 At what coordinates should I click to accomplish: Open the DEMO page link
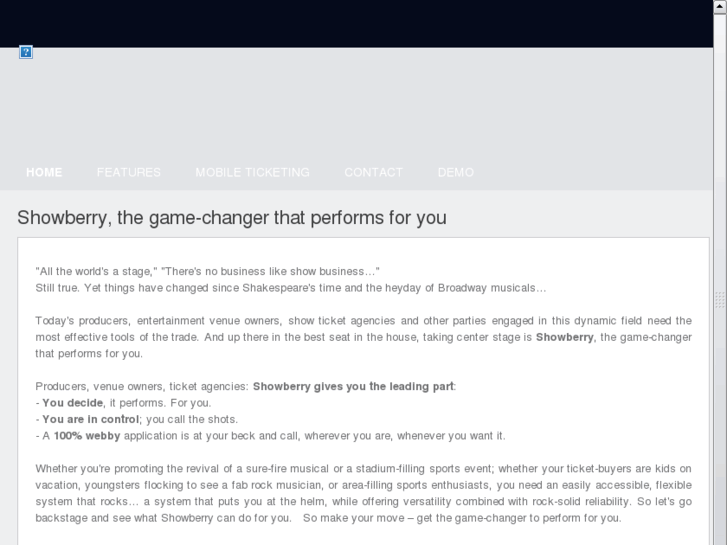point(456,173)
